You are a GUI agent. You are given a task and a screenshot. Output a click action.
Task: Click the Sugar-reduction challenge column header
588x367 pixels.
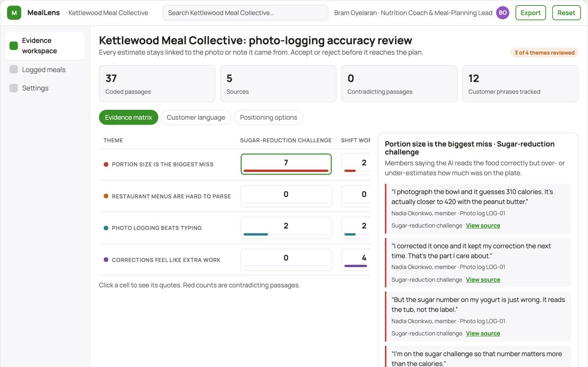click(x=286, y=140)
